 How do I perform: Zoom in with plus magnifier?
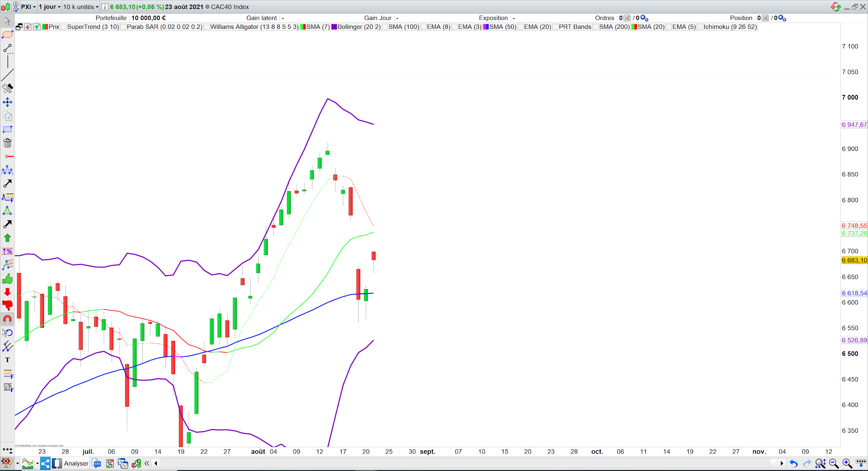pyautogui.click(x=847, y=463)
